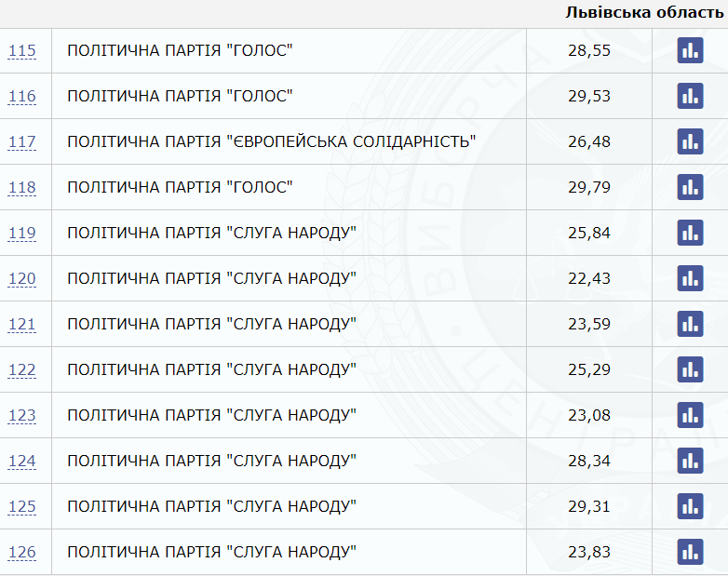
Task: Show chart icon in district 121 row
Action: [690, 324]
